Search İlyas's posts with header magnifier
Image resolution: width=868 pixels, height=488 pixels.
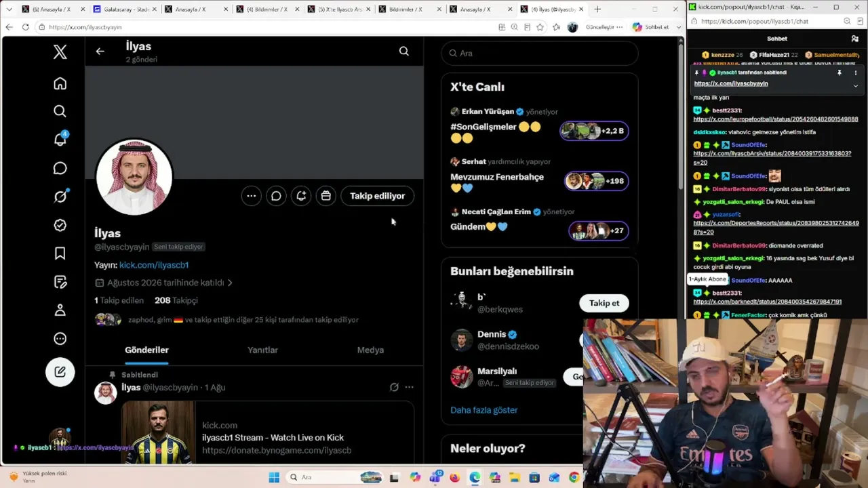(404, 52)
